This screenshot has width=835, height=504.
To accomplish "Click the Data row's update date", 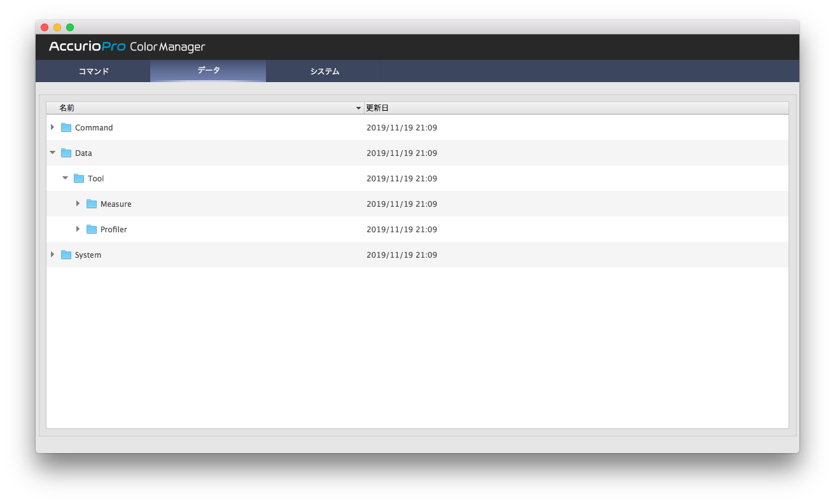I will tap(402, 153).
